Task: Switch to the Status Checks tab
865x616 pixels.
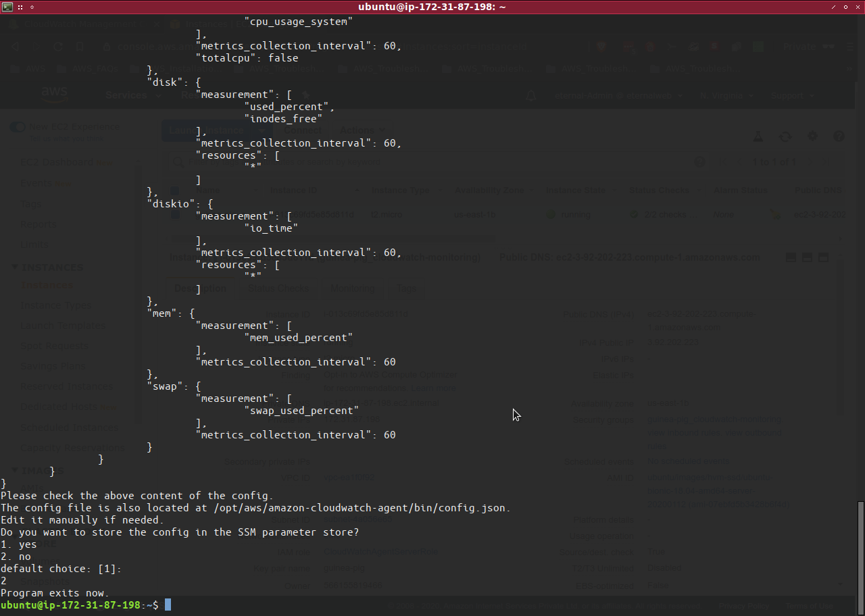Action: 278,288
